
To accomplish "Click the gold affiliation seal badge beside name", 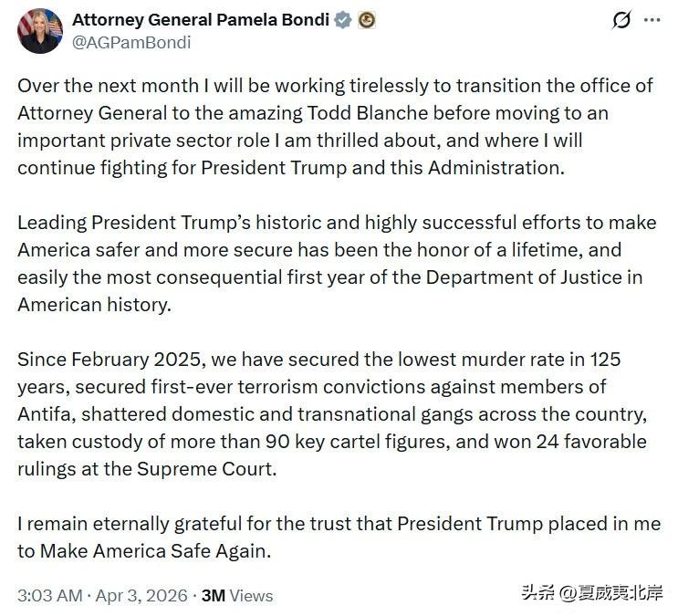I will (x=366, y=20).
